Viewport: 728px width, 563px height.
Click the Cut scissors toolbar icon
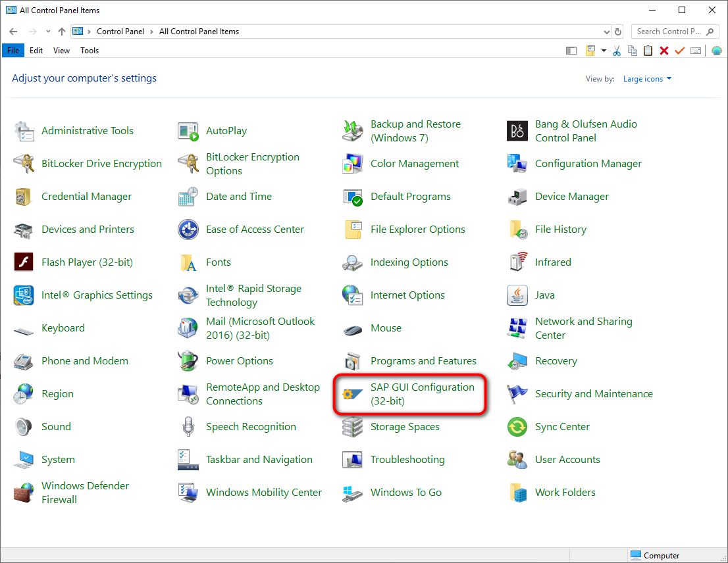click(617, 51)
